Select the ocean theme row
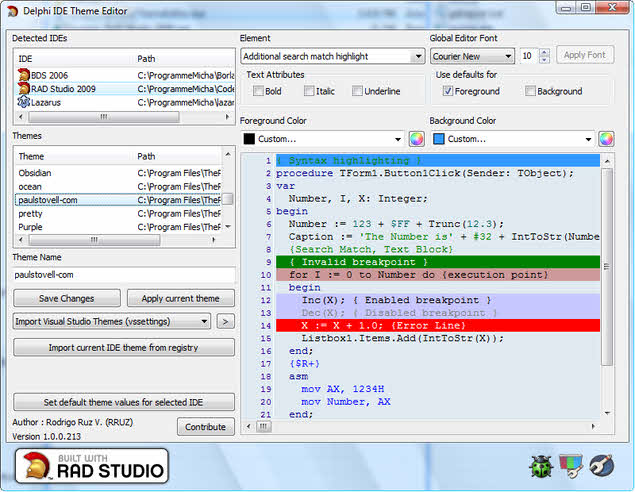The width and height of the screenshot is (635, 492). click(x=118, y=187)
